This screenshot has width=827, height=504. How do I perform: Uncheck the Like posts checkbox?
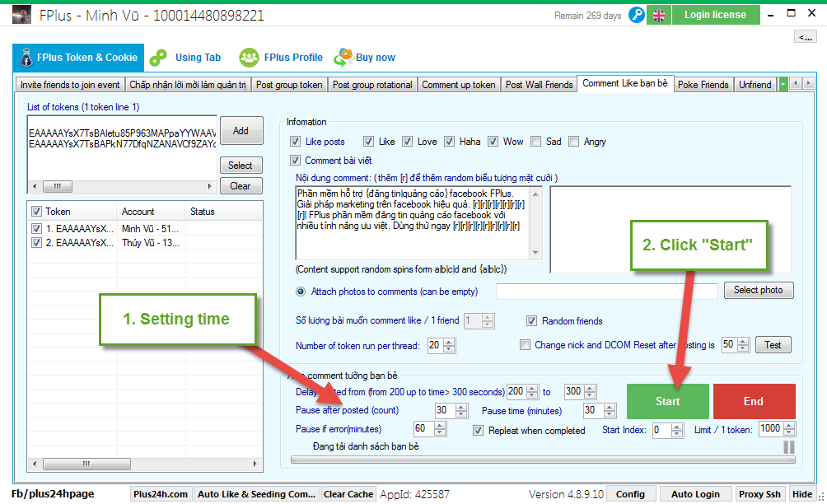296,142
